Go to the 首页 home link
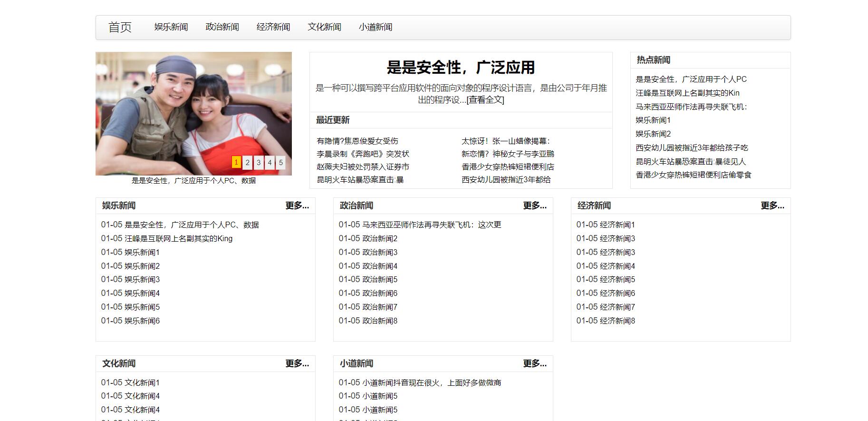This screenshot has height=421, width=868. (120, 27)
